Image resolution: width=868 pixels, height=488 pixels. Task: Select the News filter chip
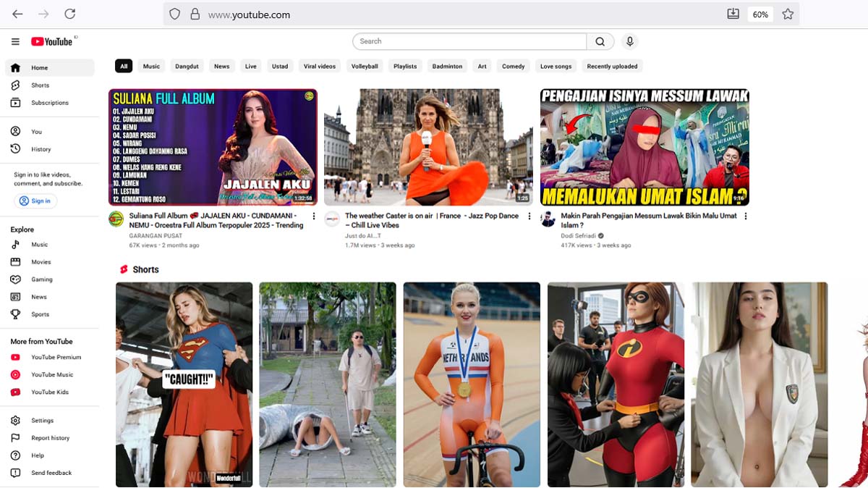click(x=222, y=66)
